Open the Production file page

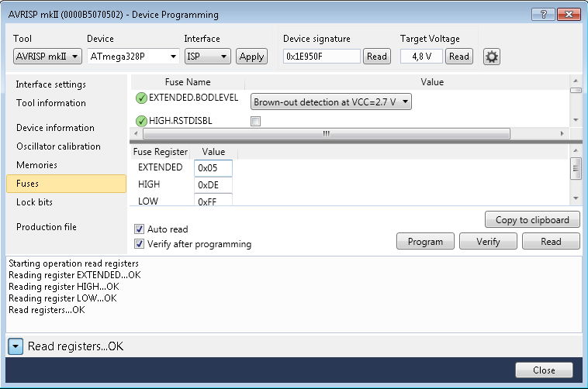point(47,227)
